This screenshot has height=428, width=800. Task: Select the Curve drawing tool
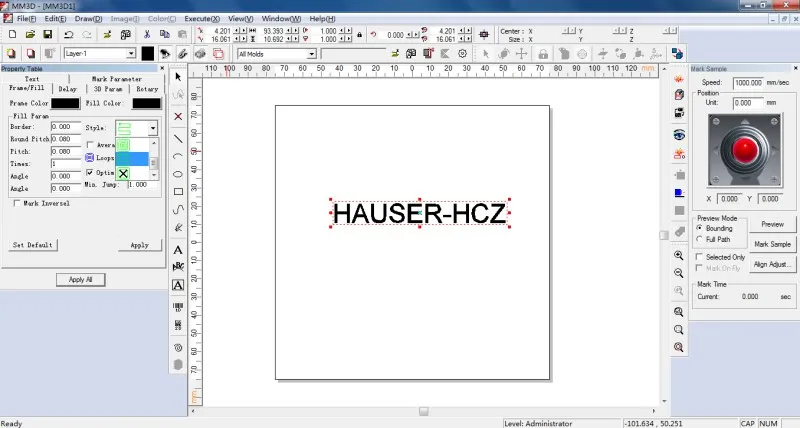178,209
